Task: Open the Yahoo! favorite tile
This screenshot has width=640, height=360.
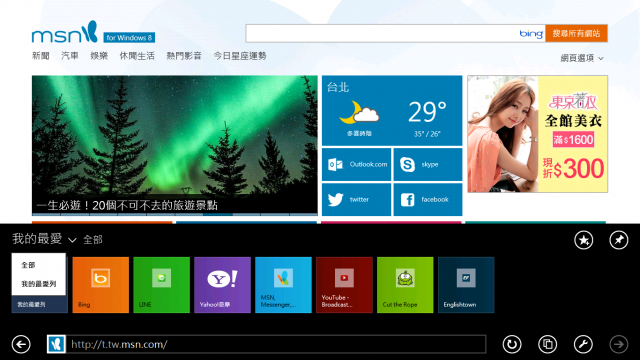Action: [x=222, y=285]
